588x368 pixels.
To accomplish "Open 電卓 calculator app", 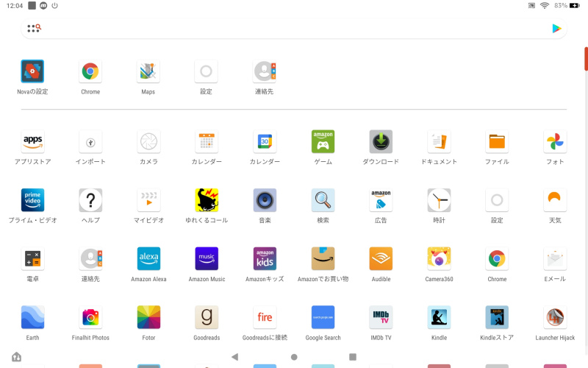I will 32,259.
